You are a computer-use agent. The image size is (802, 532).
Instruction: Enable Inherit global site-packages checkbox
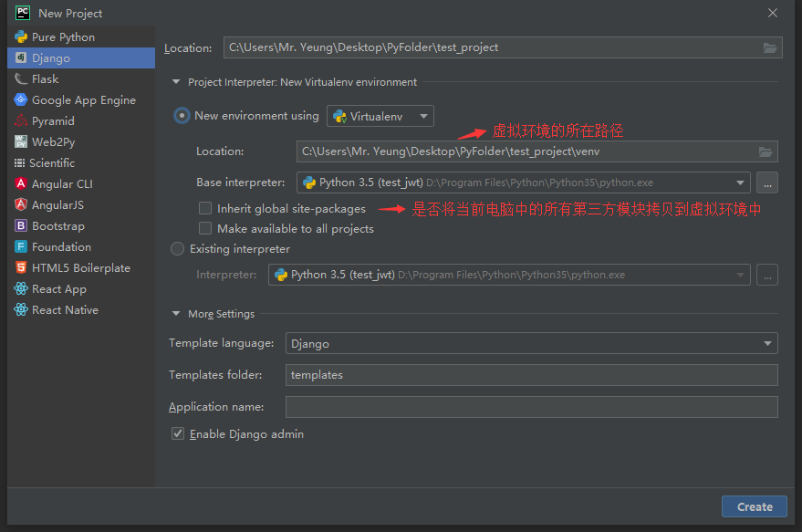coord(205,208)
